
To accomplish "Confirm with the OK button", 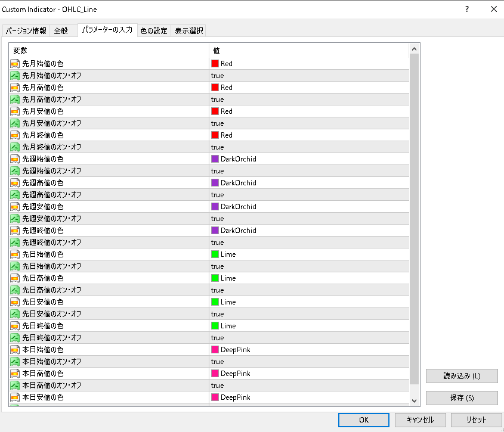I will (363, 420).
